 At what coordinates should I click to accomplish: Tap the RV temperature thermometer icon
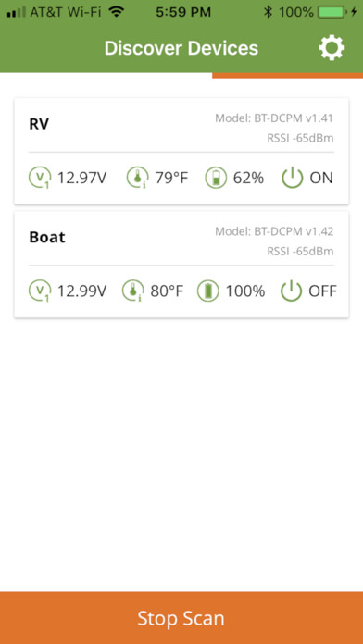coord(137,179)
